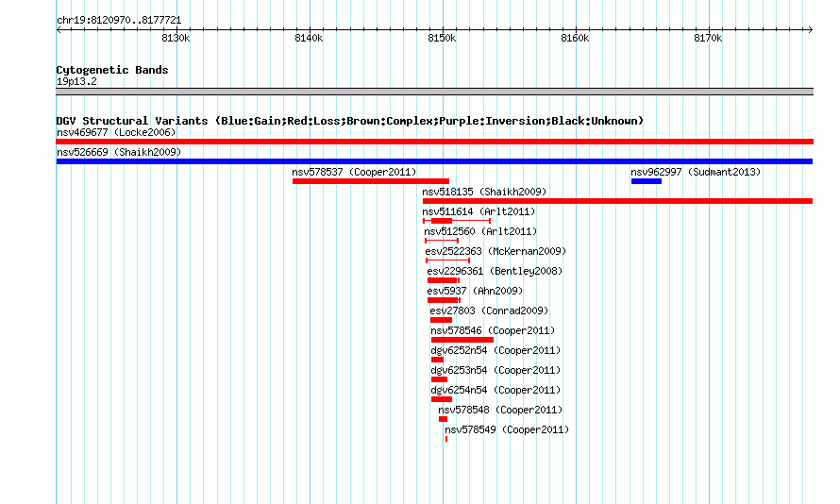Click the nsv578549 (Cooper2011) tiny red mark
This screenshot has width=840, height=504.
coord(446,439)
